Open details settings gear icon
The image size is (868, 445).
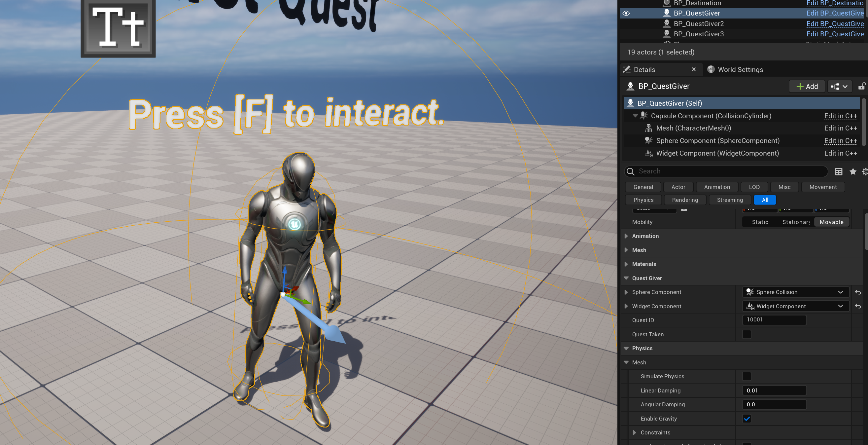[x=865, y=171]
